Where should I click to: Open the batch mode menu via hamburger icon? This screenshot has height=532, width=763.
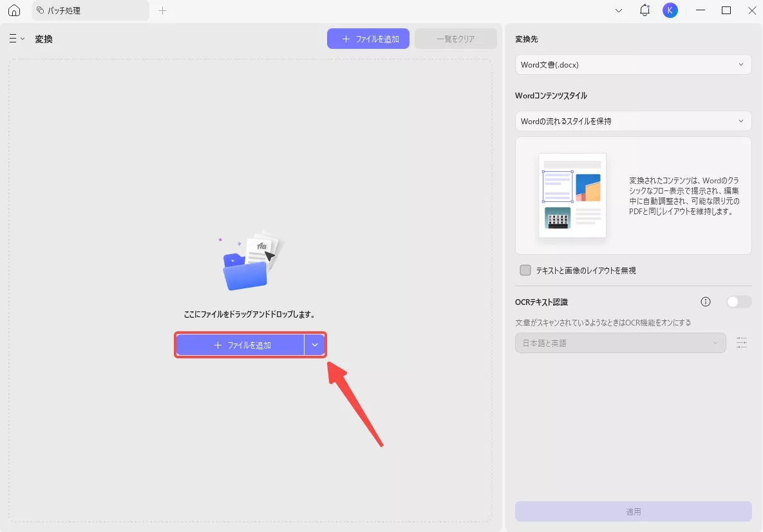point(10,39)
